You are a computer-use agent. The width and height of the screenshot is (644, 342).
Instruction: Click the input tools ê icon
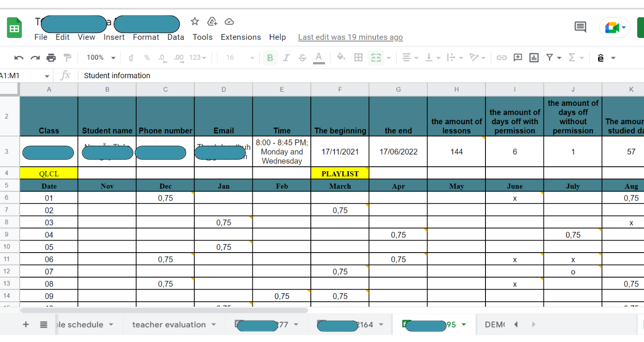click(x=601, y=58)
